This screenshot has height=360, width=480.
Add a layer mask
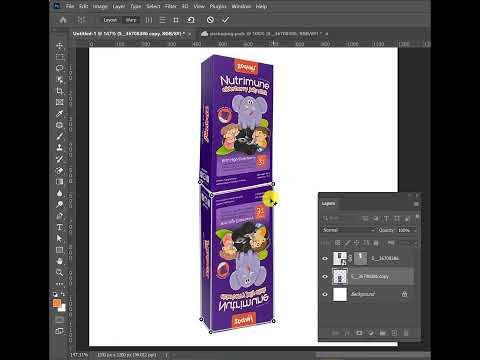[x=359, y=333]
